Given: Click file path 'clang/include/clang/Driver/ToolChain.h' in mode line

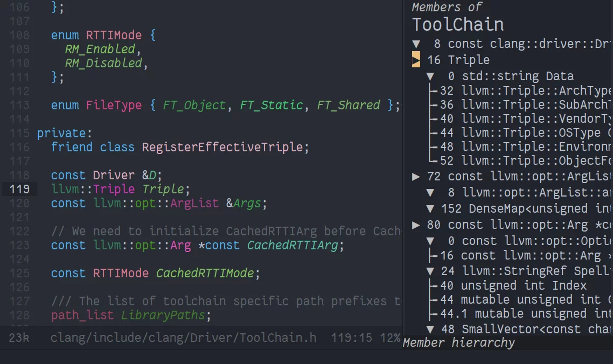Looking at the screenshot, I should click(183, 338).
